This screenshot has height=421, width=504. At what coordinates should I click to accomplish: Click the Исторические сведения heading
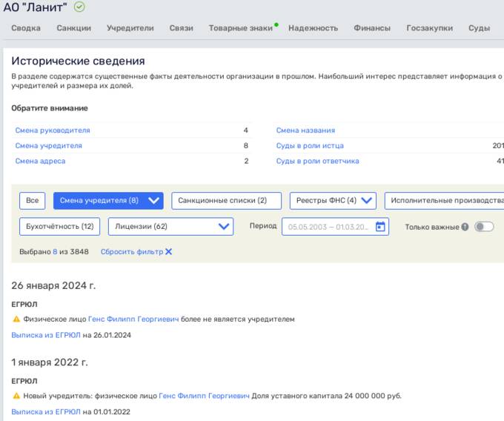tap(78, 61)
